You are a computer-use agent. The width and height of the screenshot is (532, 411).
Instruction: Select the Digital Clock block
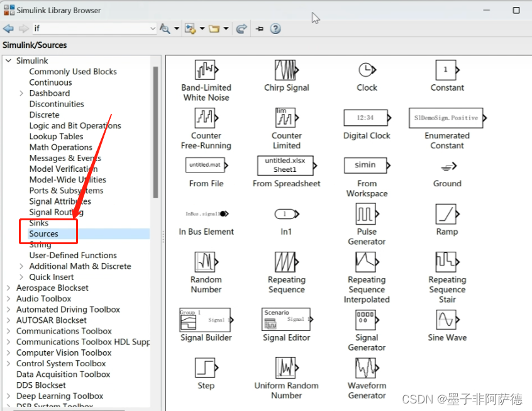(367, 118)
